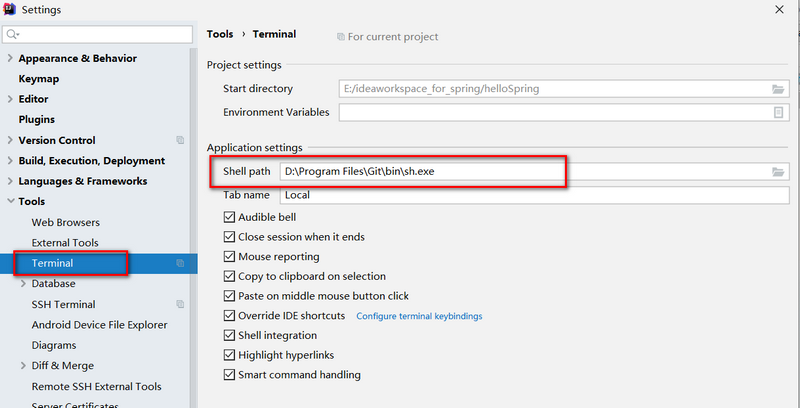The height and width of the screenshot is (408, 800).
Task: Click the Start directory browse folder icon
Action: point(778,89)
